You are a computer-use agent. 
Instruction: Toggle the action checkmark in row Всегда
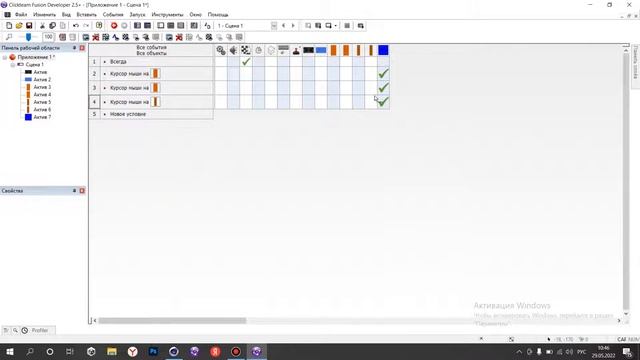(x=246, y=62)
